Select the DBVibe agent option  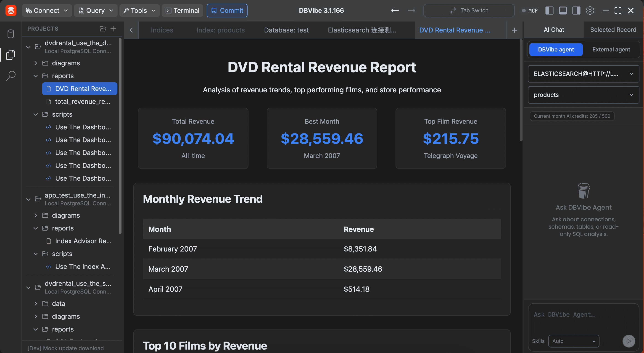(556, 50)
